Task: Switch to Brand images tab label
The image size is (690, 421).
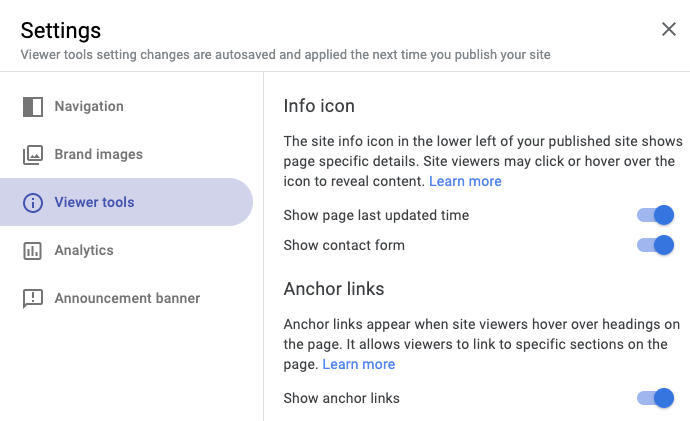Action: 98,155
